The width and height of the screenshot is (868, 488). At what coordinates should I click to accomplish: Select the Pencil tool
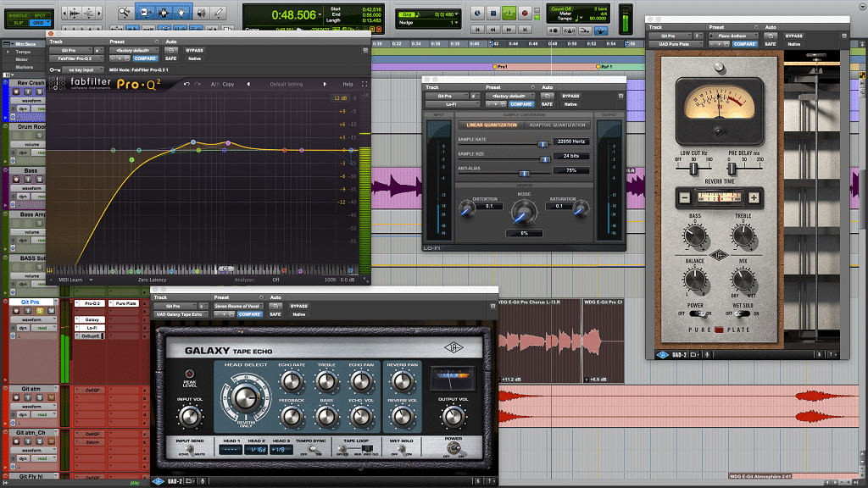219,12
